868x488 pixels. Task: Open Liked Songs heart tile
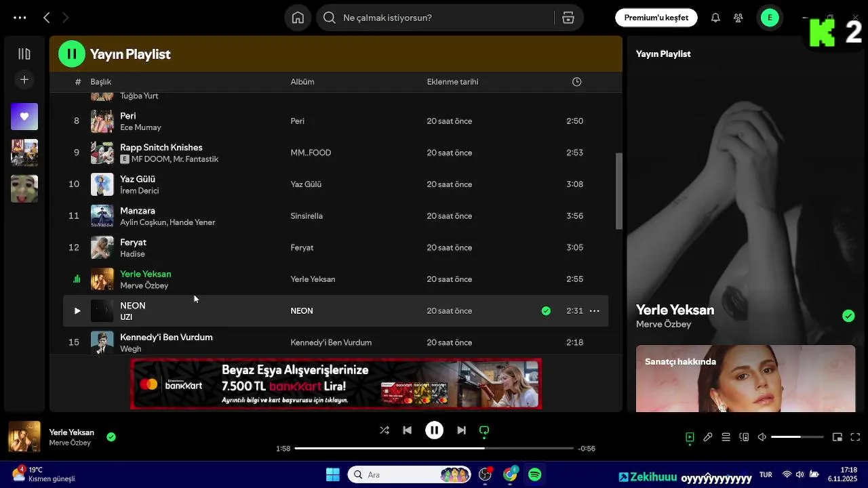click(24, 117)
